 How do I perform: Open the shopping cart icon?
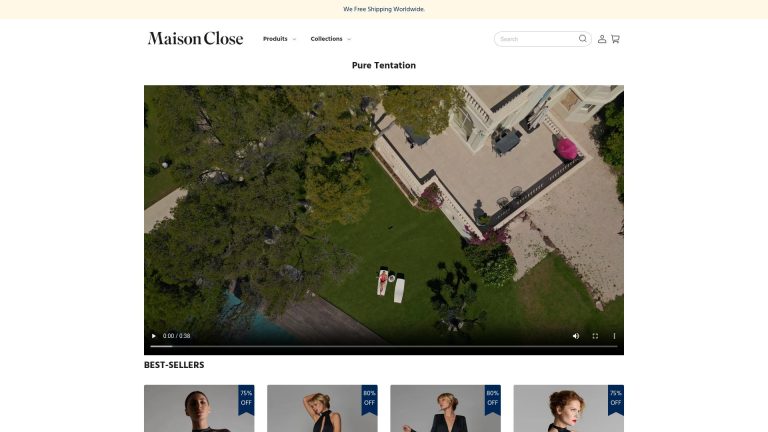(x=615, y=39)
